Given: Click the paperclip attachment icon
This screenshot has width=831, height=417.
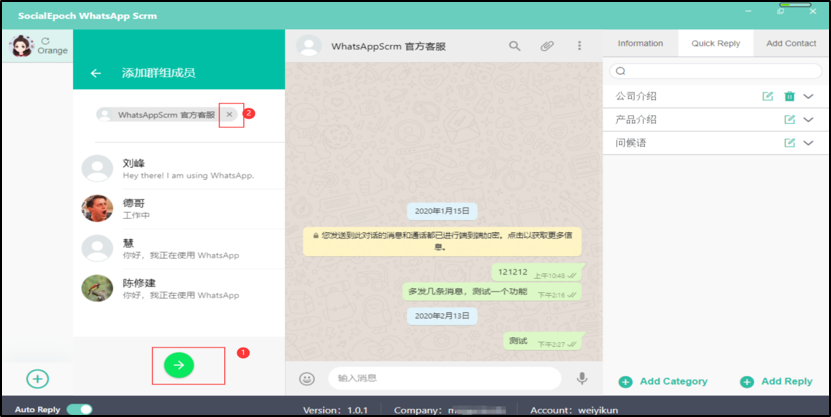Looking at the screenshot, I should point(547,46).
